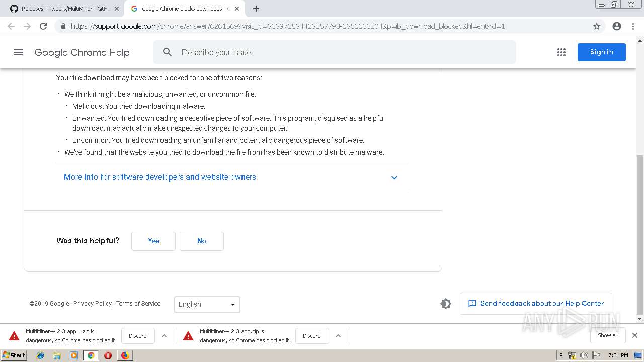Show hidden system tray icons

coord(561,355)
